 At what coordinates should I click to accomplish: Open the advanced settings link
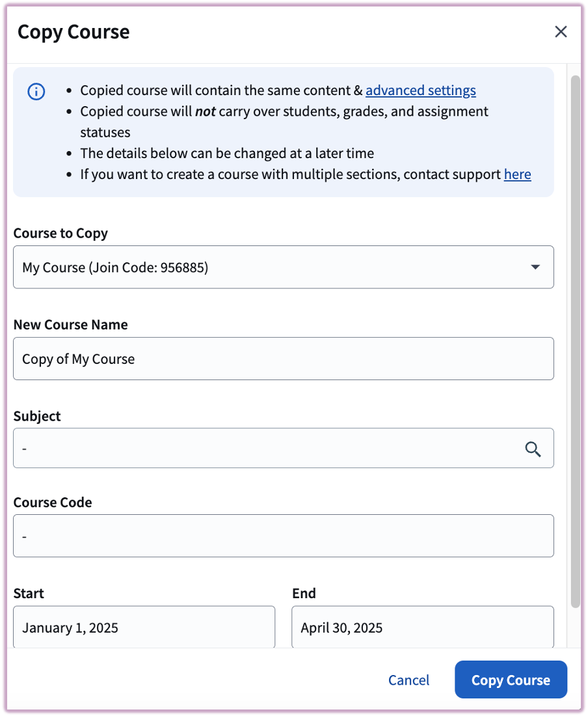point(420,90)
